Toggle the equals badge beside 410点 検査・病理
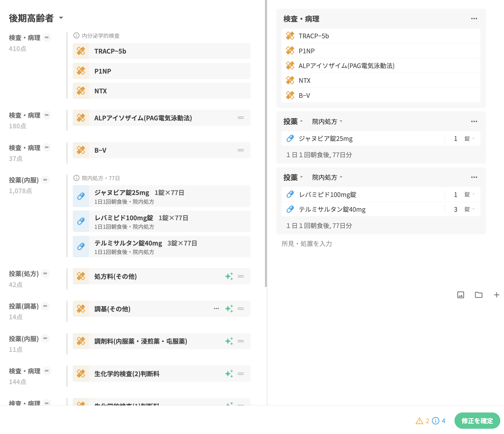Screen dimensions: 504x434 coord(46,38)
